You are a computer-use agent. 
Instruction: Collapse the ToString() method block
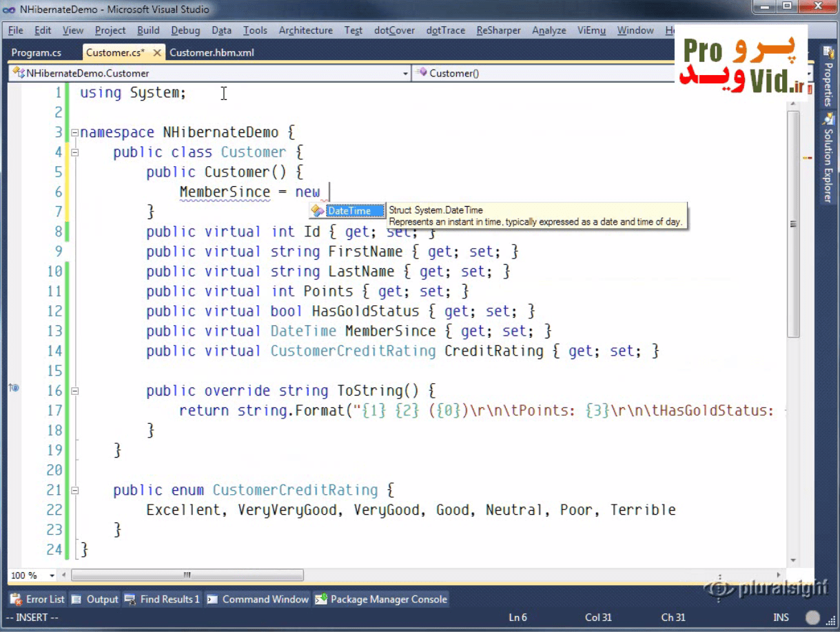coord(74,391)
